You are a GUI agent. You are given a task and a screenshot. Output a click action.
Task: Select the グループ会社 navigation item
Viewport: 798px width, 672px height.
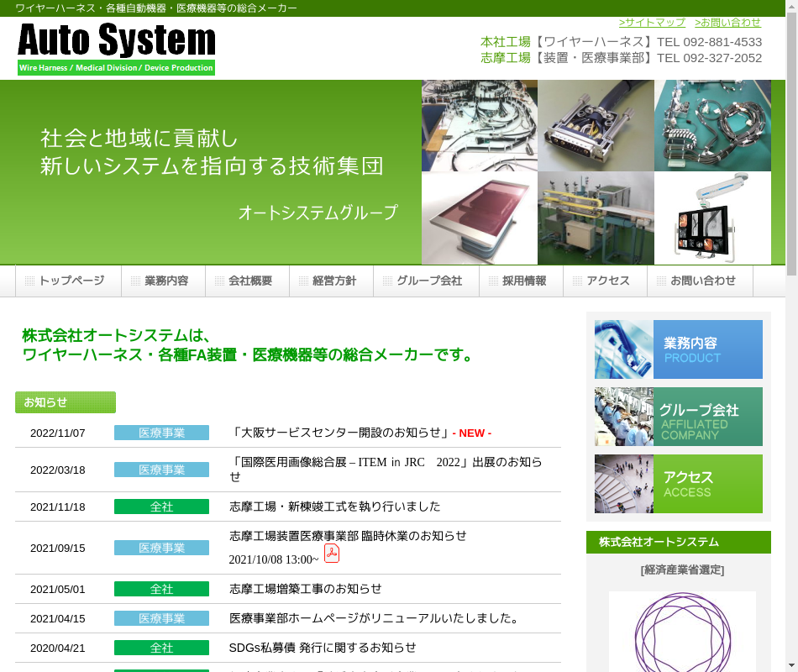pyautogui.click(x=426, y=281)
